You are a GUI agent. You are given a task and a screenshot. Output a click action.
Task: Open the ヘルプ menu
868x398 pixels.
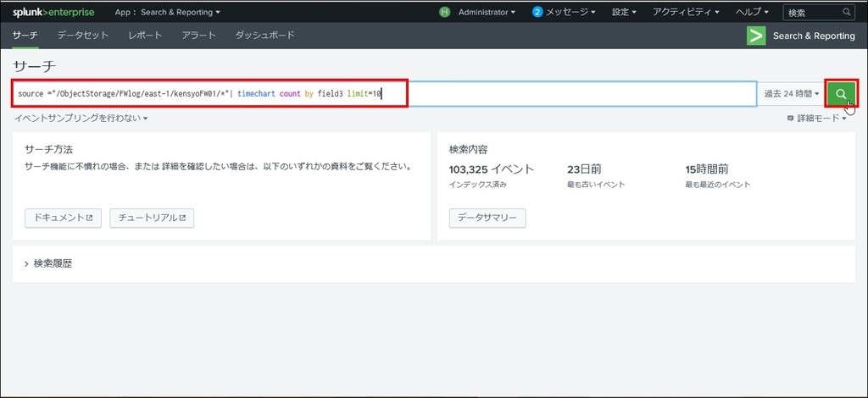click(x=752, y=12)
